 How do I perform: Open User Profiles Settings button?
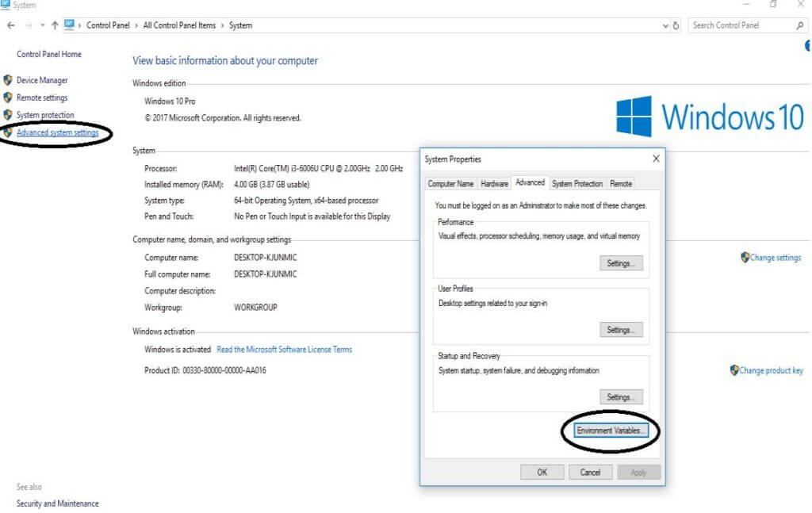621,330
